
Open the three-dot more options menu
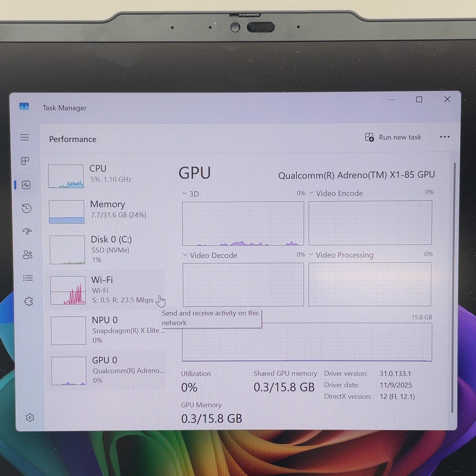[x=445, y=137]
